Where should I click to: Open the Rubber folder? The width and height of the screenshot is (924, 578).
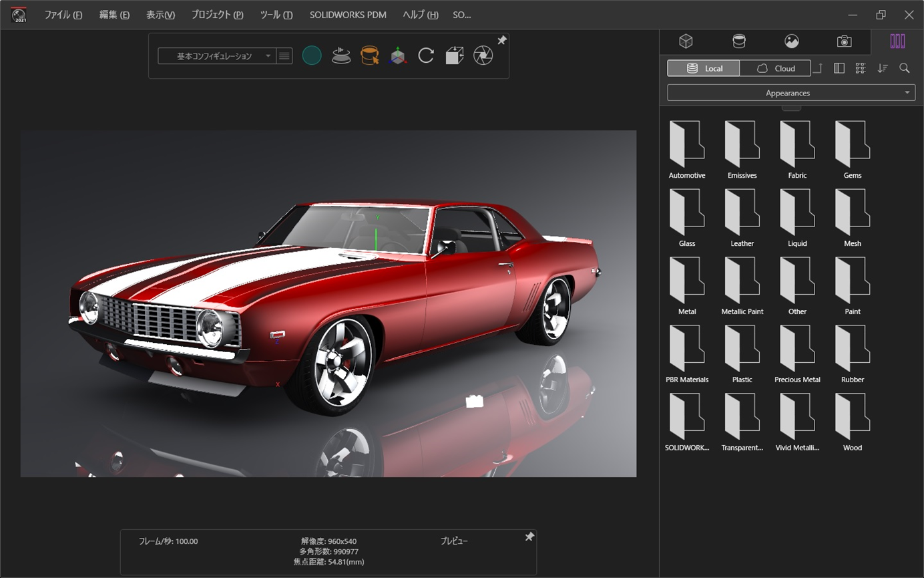[x=853, y=354]
